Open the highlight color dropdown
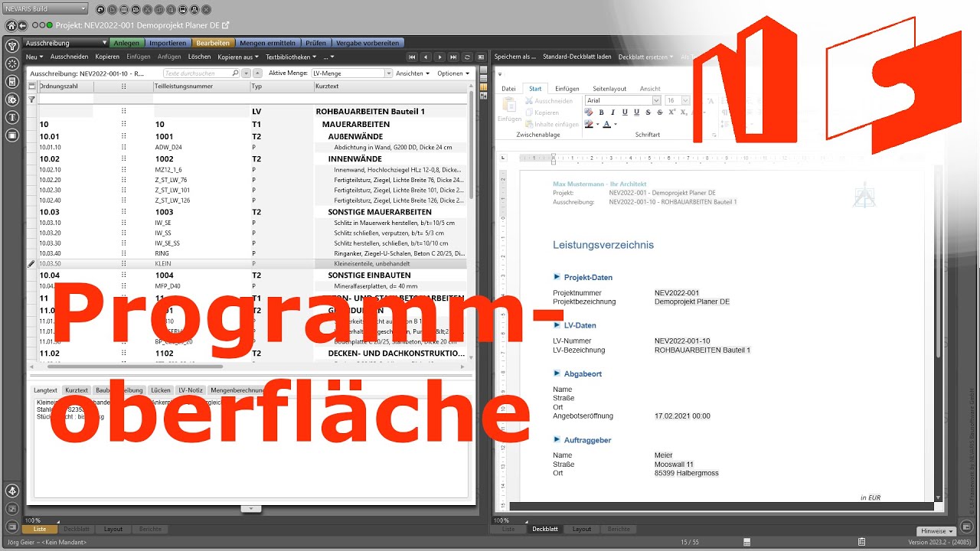980x551 pixels. [x=597, y=124]
